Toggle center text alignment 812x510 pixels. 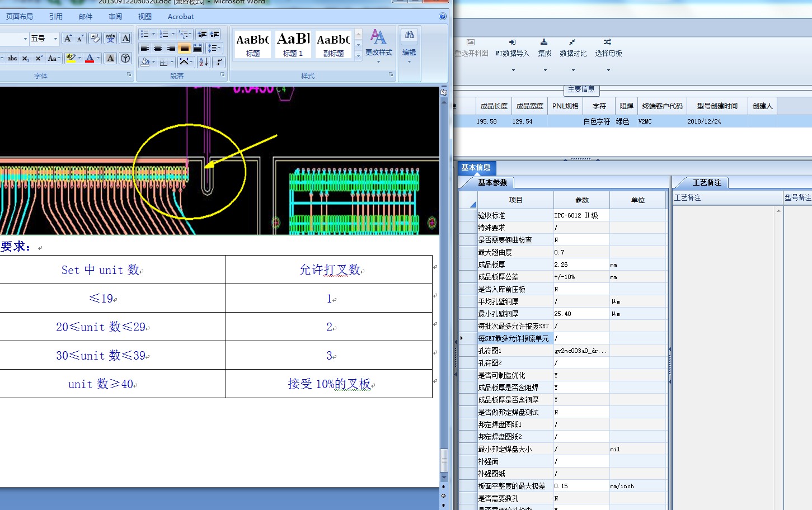coord(158,48)
